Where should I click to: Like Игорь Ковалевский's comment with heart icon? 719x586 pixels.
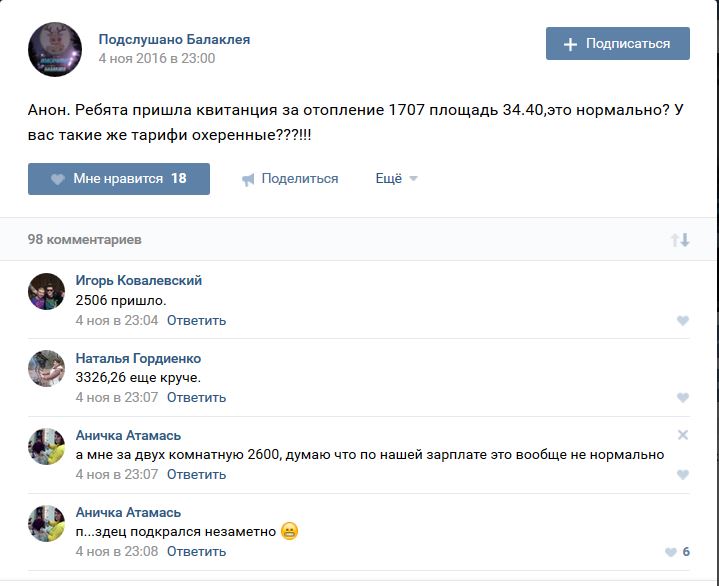(x=683, y=321)
